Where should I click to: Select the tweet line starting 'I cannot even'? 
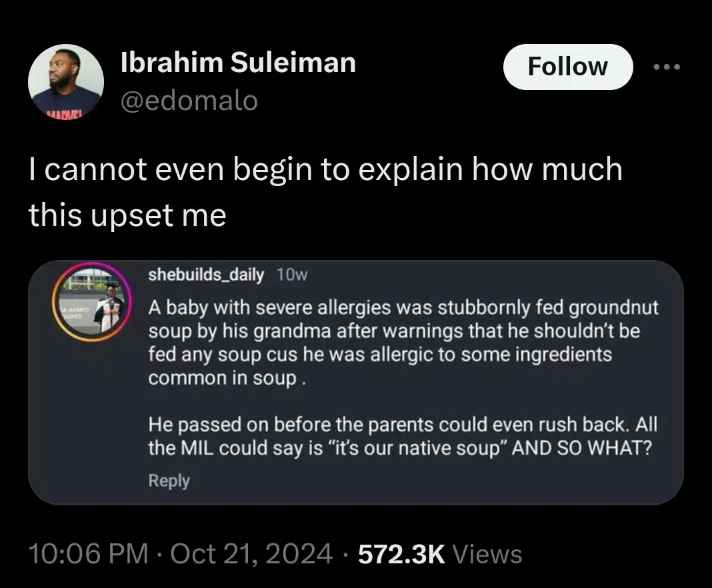[x=325, y=169]
